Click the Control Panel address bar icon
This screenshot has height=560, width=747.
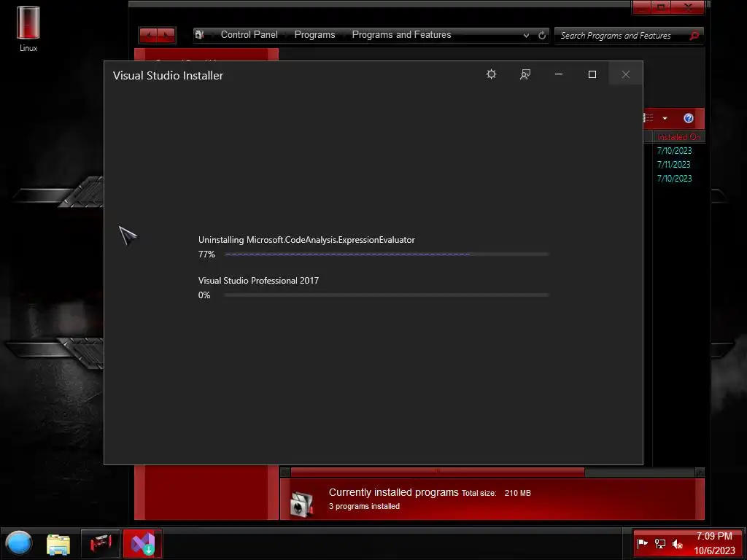pos(200,35)
